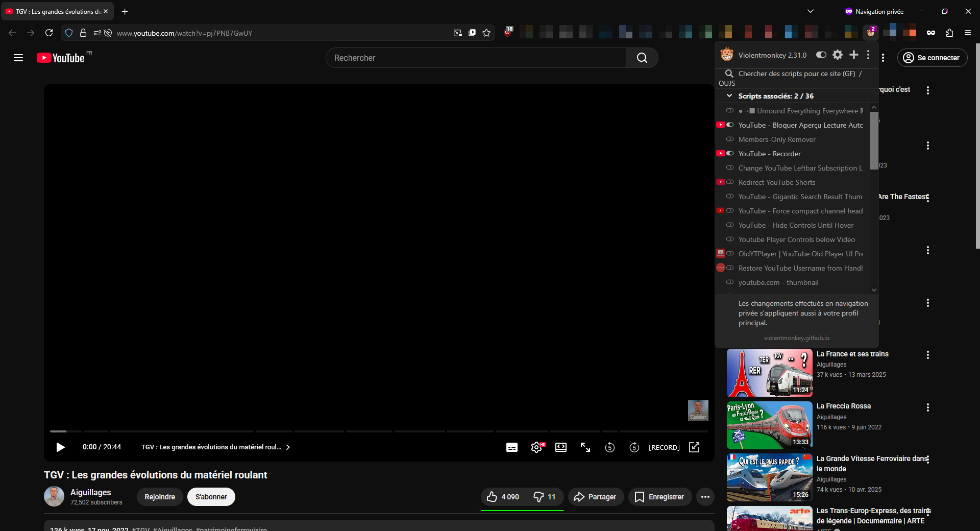Toggle subtitles on the video player
Image resolution: width=980 pixels, height=531 pixels.
(x=511, y=447)
